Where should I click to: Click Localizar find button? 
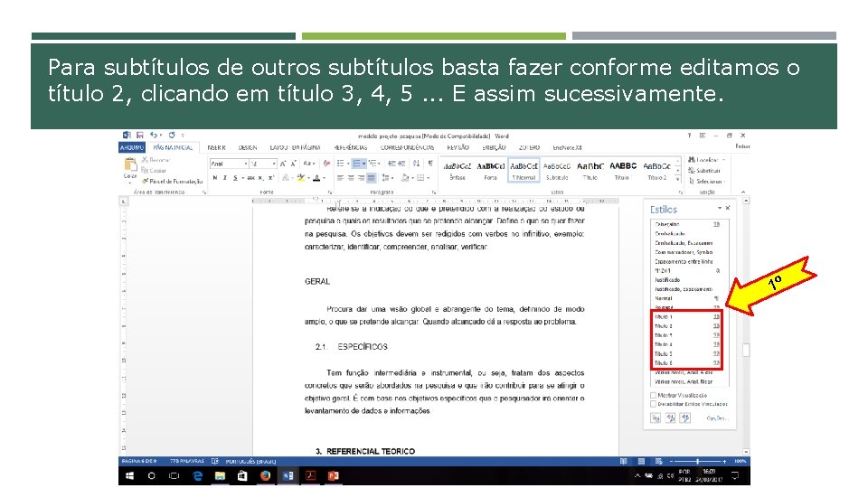click(x=706, y=160)
